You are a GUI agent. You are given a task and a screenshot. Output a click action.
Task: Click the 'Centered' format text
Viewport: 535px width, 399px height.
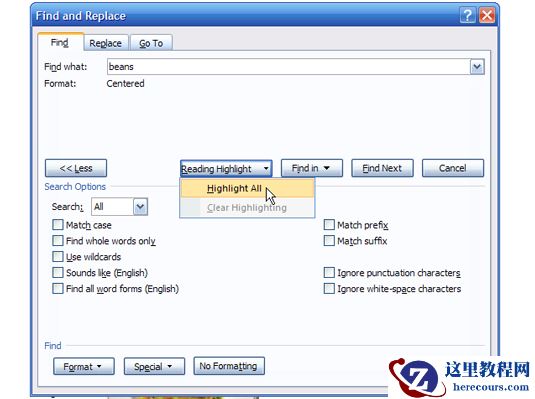125,84
